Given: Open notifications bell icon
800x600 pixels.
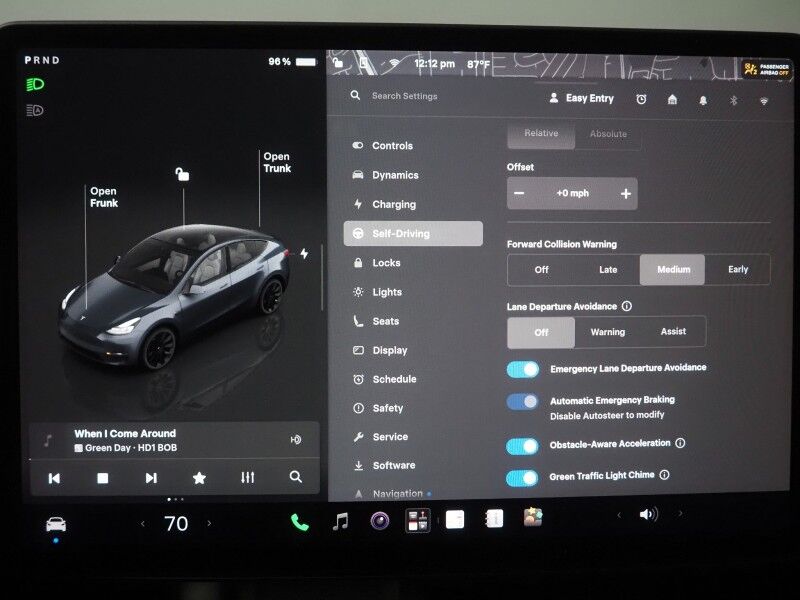Looking at the screenshot, I should pos(703,100).
